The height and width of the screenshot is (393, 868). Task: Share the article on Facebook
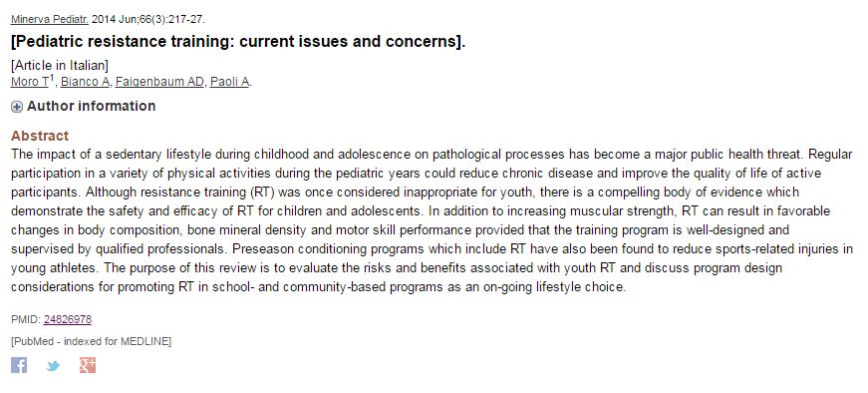(19, 365)
